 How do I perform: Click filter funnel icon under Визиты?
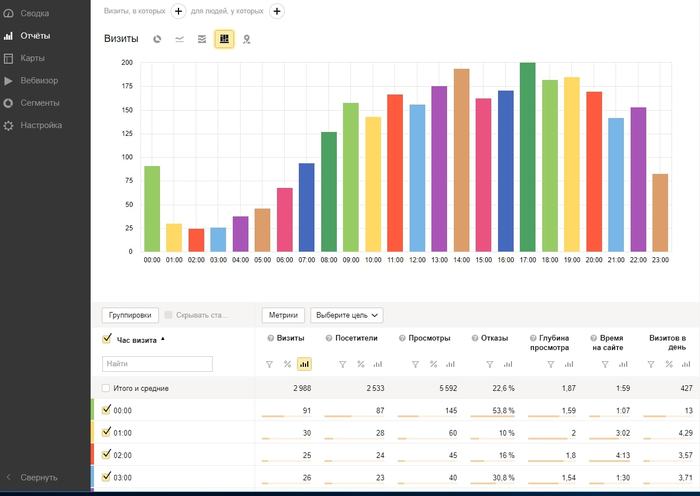coord(269,364)
